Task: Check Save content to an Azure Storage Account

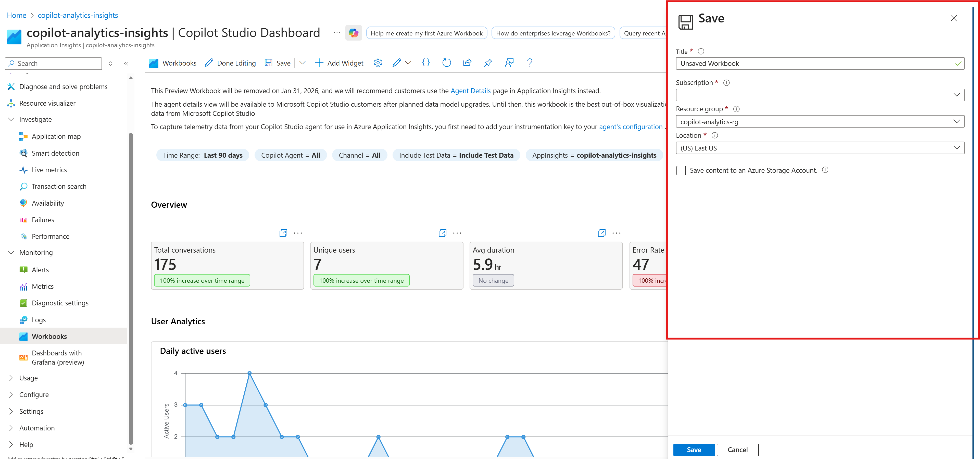Action: (681, 170)
